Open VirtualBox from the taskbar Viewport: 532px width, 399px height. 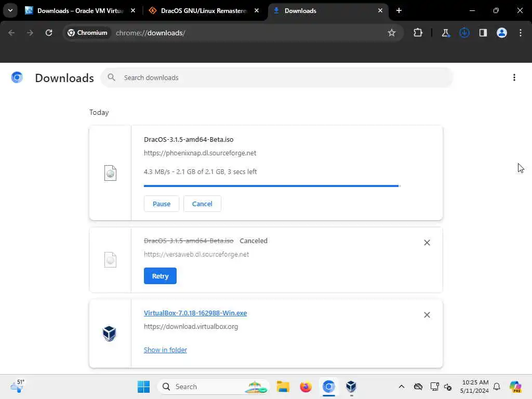(x=351, y=387)
